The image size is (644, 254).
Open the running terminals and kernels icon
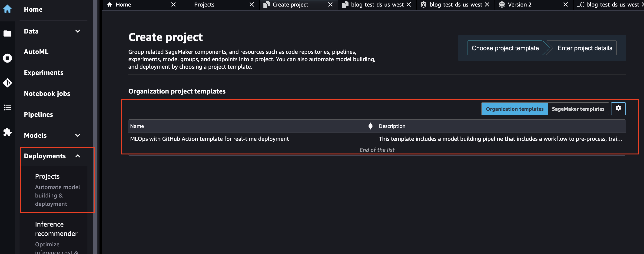[7, 58]
